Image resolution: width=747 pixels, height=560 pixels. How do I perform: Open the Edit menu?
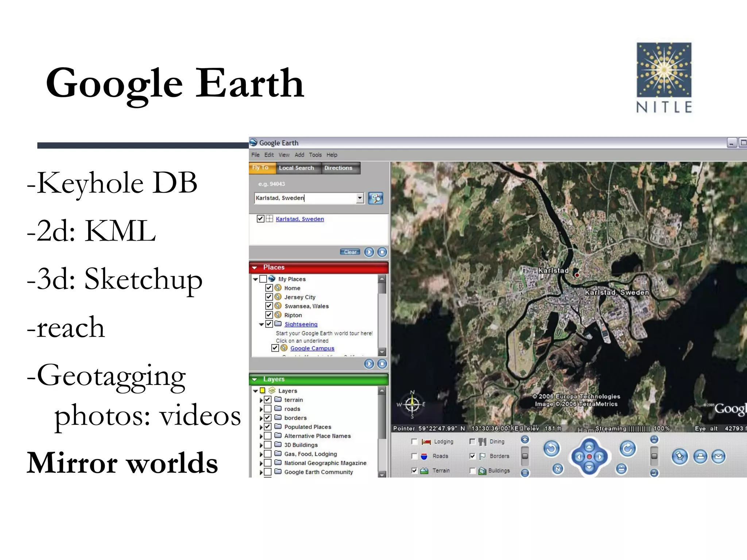tap(269, 155)
